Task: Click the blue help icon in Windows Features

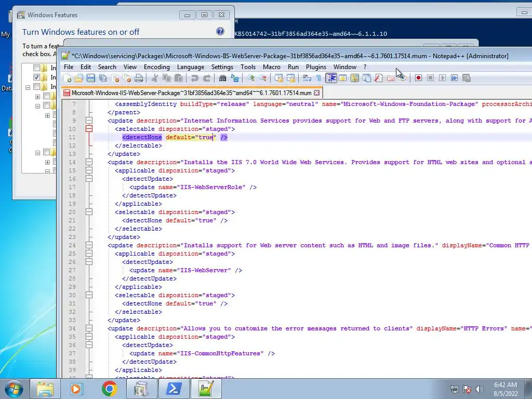Action: [220, 32]
